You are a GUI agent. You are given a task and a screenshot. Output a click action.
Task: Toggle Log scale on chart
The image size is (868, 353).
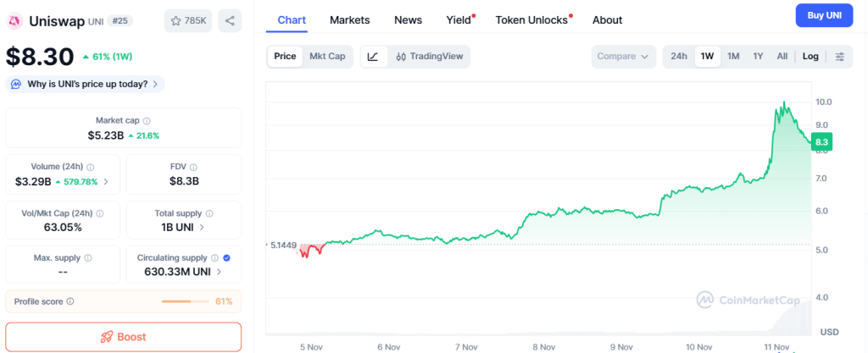pyautogui.click(x=810, y=57)
